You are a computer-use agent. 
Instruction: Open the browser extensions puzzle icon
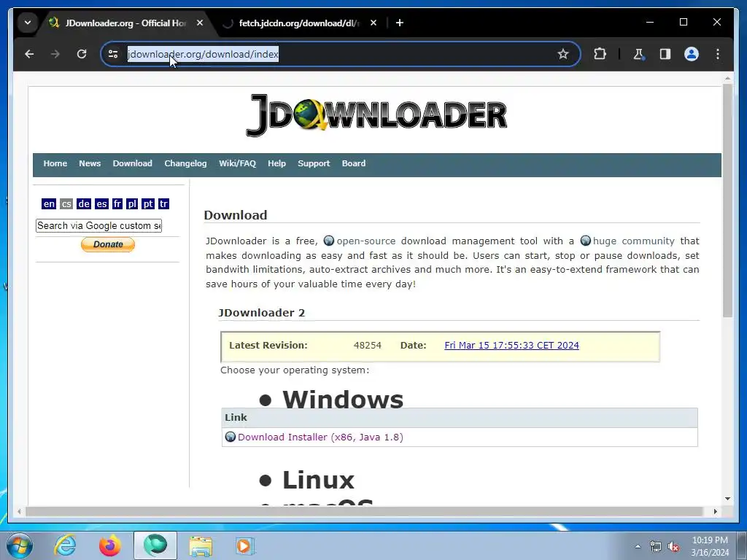coord(600,54)
